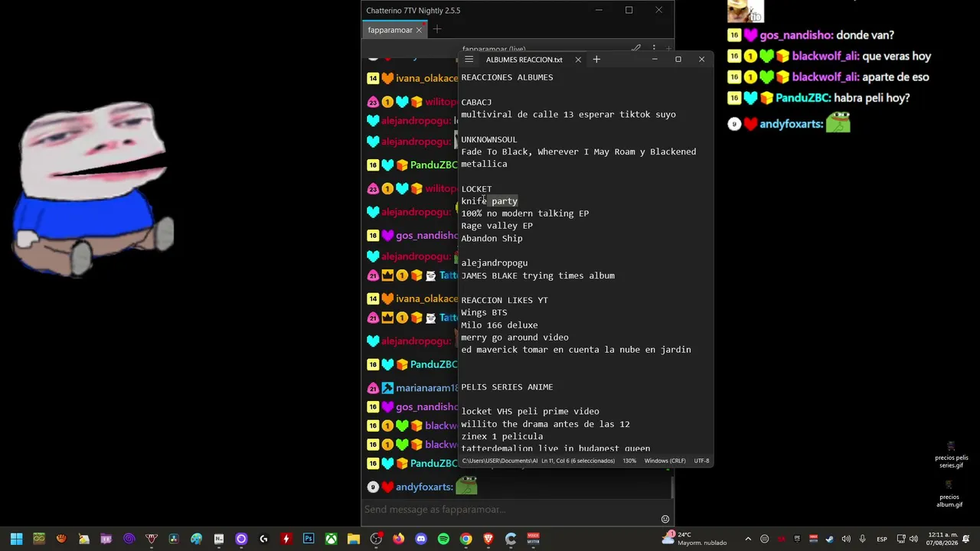This screenshot has height=551, width=980.
Task: Click the 'REACCIONES ALBUMES' heading line
Action: point(507,77)
